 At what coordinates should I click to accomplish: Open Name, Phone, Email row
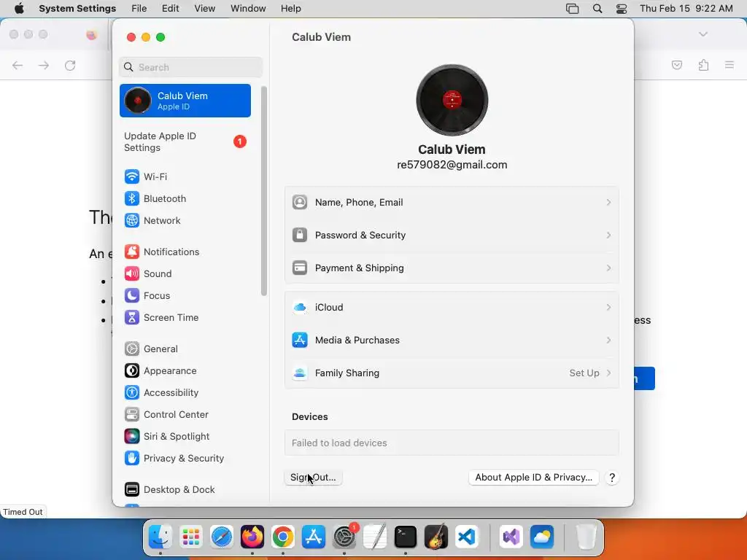point(452,203)
